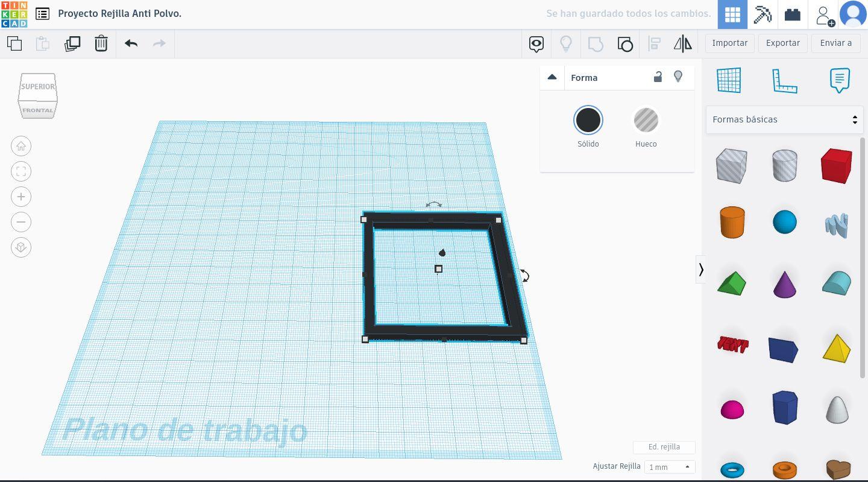
Task: Click the duplicate and repeat icon
Action: [x=72, y=43]
